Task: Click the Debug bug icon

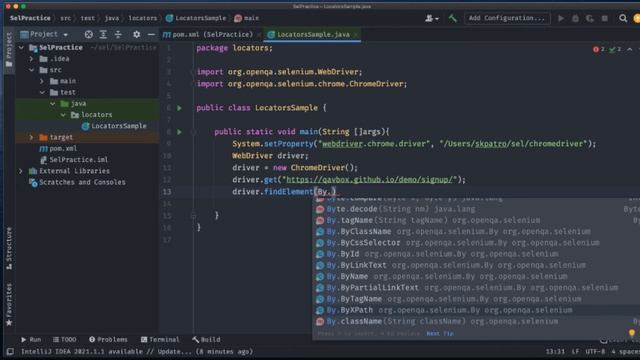Action: point(575,18)
